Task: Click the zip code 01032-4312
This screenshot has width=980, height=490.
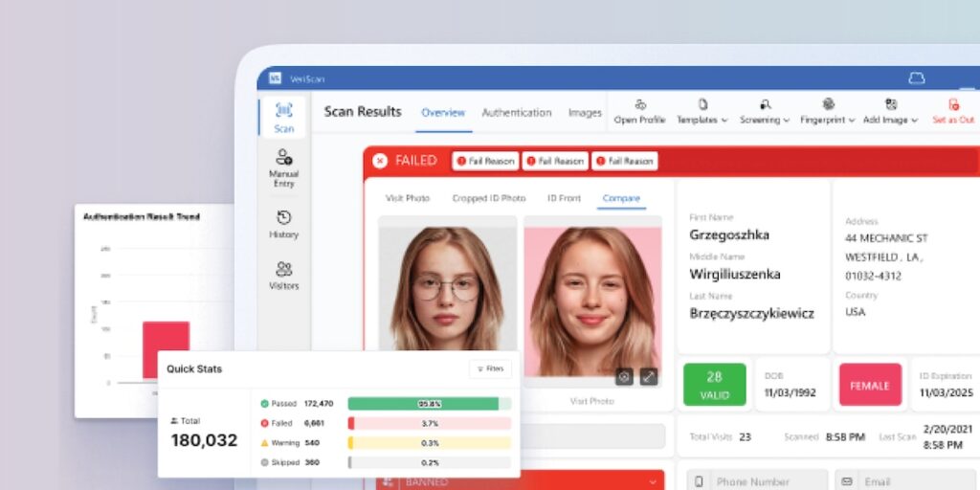Action: tap(873, 276)
